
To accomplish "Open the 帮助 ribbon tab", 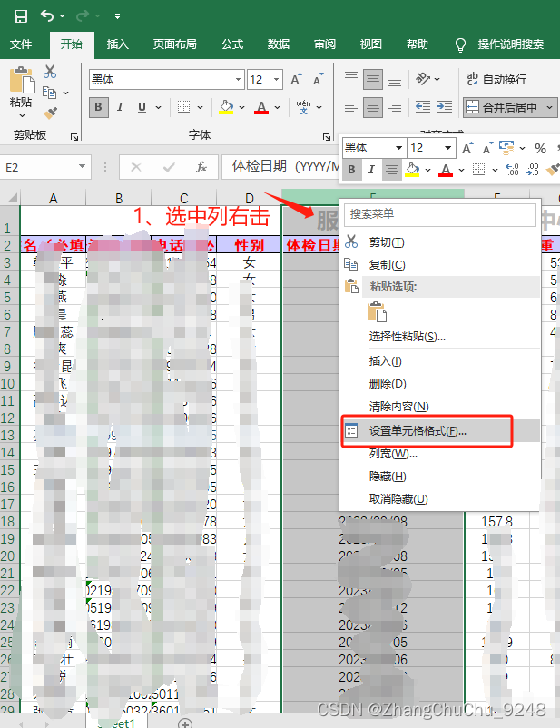I will [x=417, y=44].
